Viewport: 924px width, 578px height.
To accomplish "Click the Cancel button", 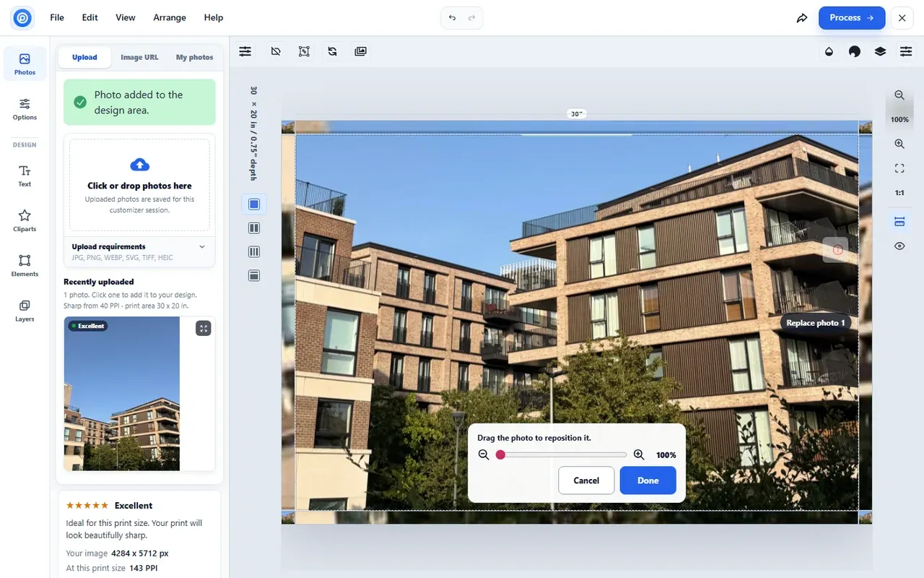I will [x=586, y=480].
